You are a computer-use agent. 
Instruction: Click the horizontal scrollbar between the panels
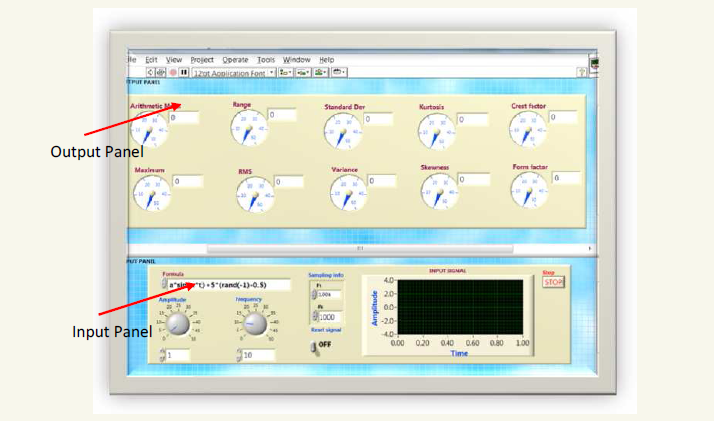tap(360, 249)
